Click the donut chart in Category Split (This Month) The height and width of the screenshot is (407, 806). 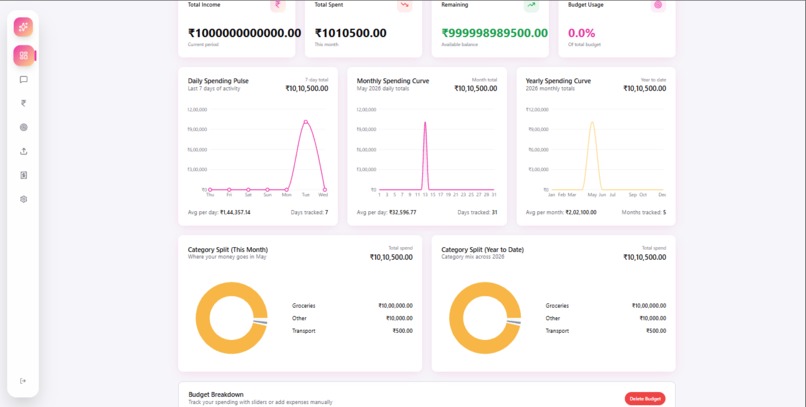(231, 318)
